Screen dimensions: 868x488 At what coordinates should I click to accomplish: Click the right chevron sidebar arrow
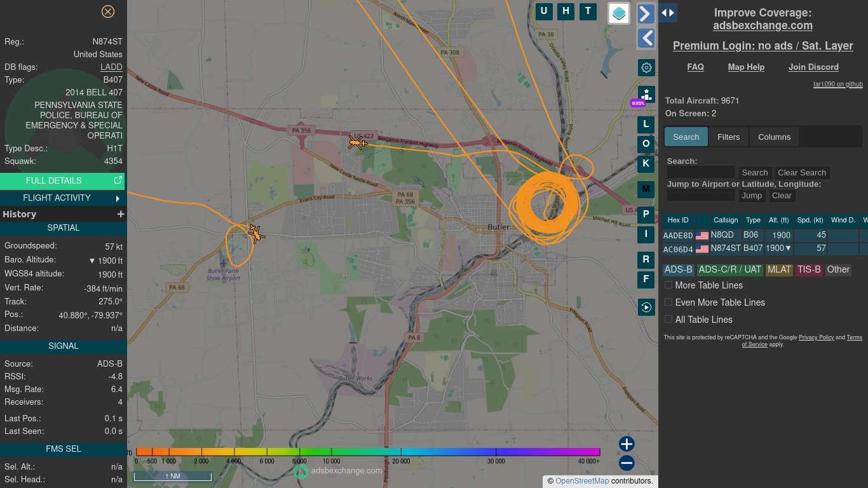point(646,14)
